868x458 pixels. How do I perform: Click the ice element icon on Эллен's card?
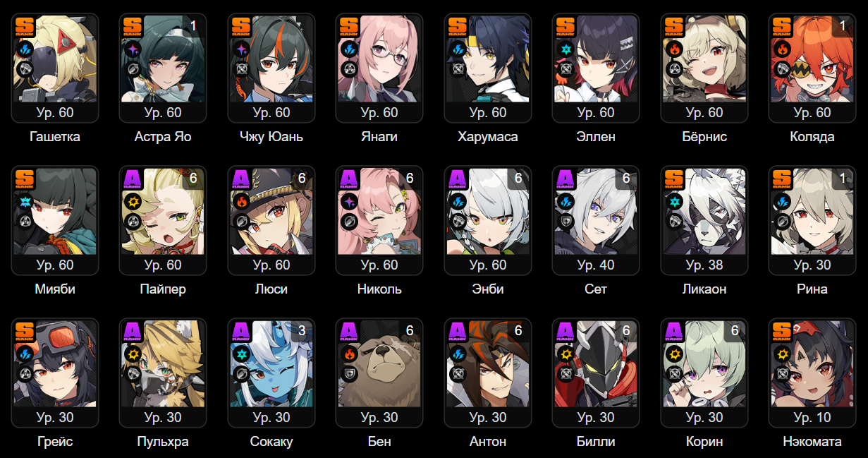point(565,50)
